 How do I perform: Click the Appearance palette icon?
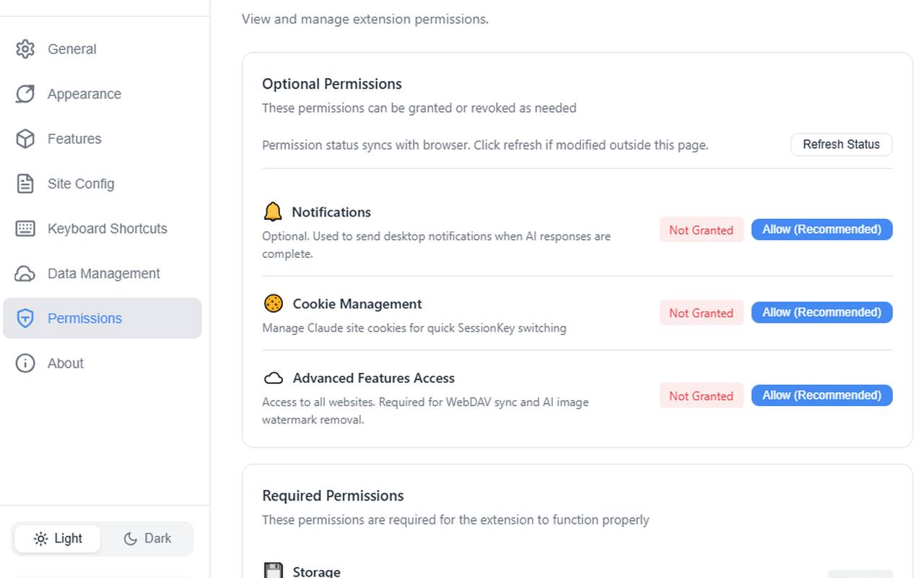pyautogui.click(x=25, y=94)
